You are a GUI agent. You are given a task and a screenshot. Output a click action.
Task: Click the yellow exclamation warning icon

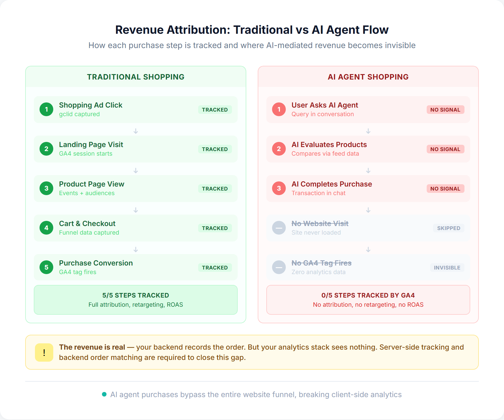pos(44,352)
